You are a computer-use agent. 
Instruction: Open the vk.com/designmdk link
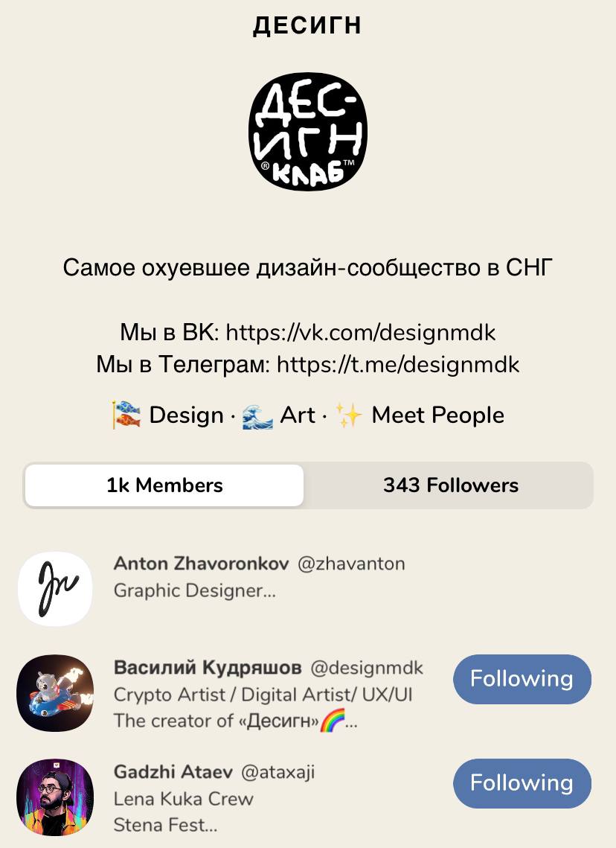(360, 333)
